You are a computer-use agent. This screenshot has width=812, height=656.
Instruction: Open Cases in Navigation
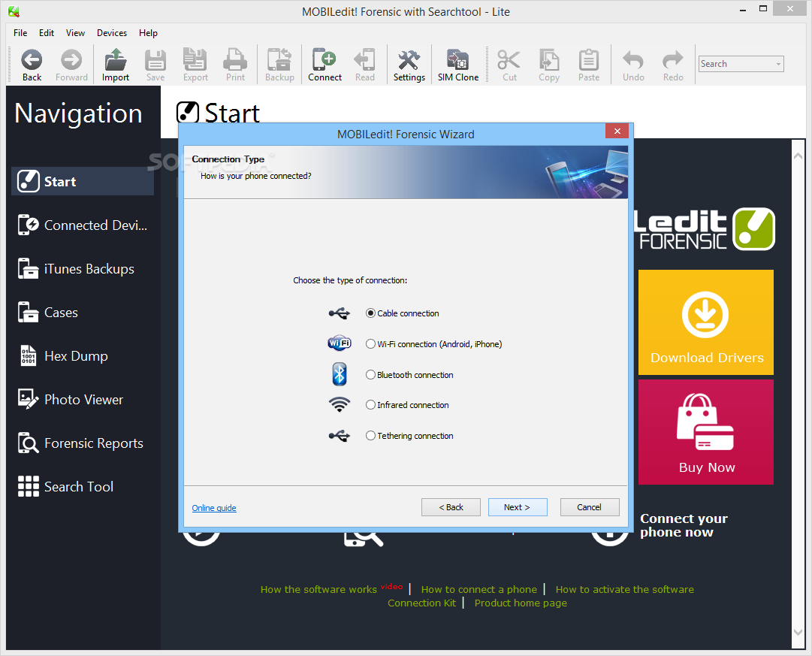pyautogui.click(x=83, y=312)
